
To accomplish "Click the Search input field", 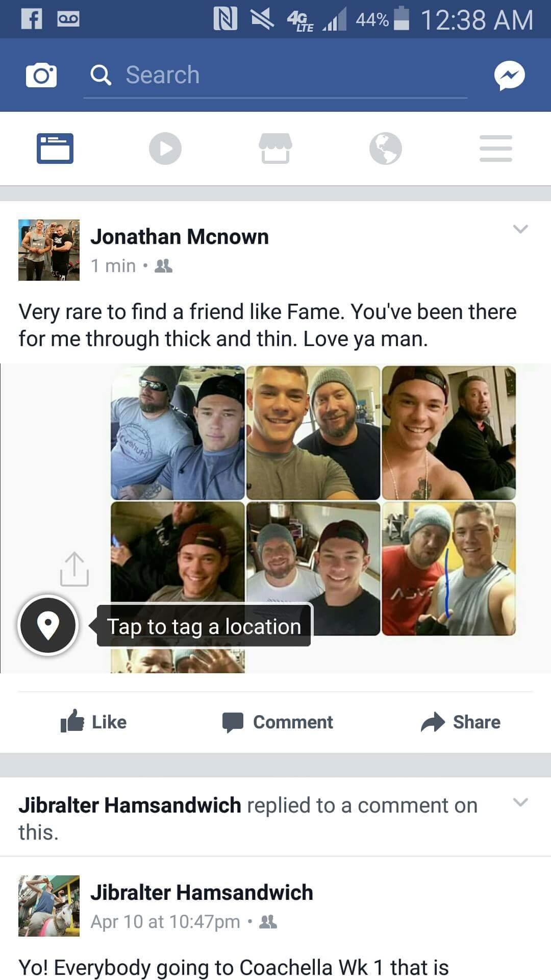I will pyautogui.click(x=275, y=76).
